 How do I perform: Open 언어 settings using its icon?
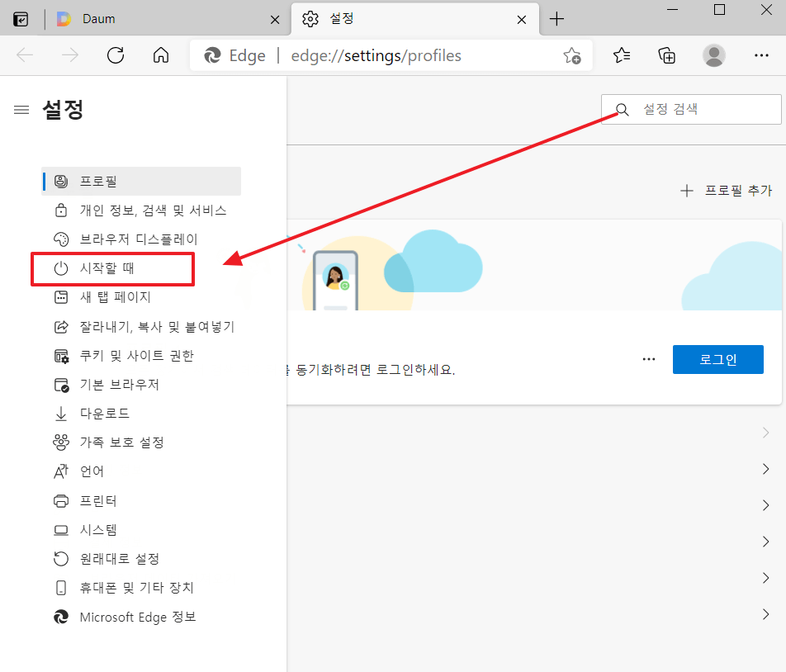point(60,471)
